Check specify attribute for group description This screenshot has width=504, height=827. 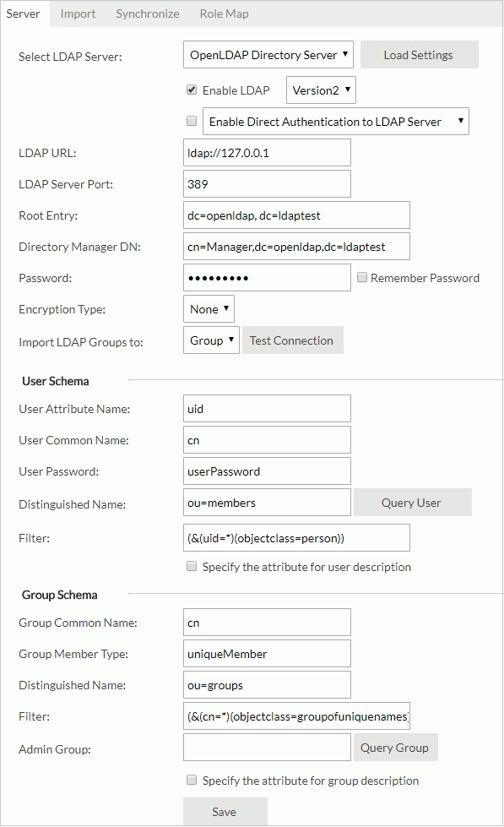pyautogui.click(x=192, y=781)
